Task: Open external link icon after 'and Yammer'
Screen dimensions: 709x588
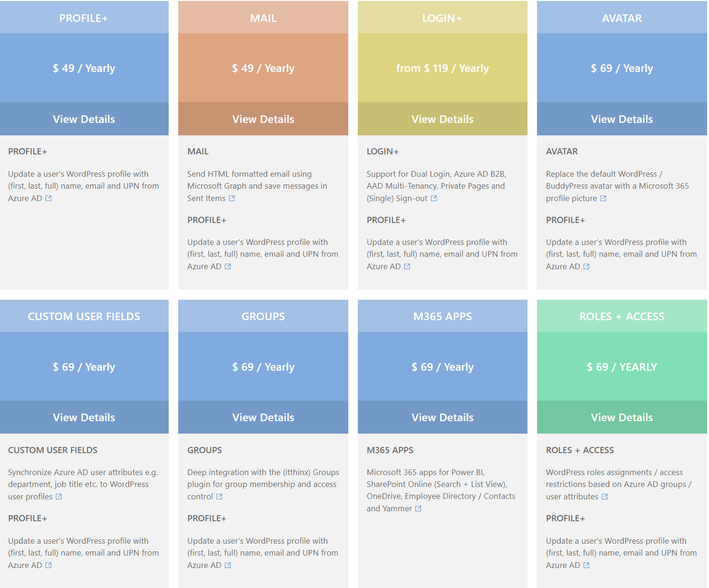Action: coord(418,509)
